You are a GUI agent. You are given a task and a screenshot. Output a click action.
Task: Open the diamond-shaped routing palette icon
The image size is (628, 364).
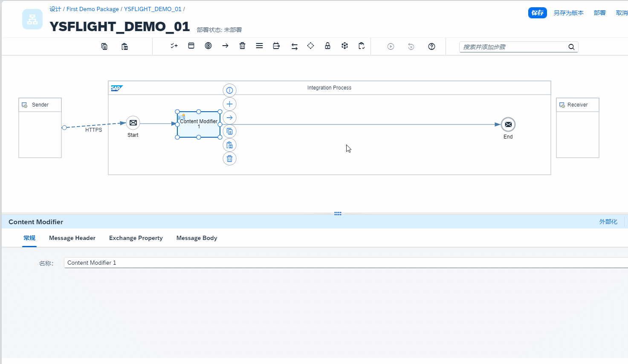tap(310, 46)
